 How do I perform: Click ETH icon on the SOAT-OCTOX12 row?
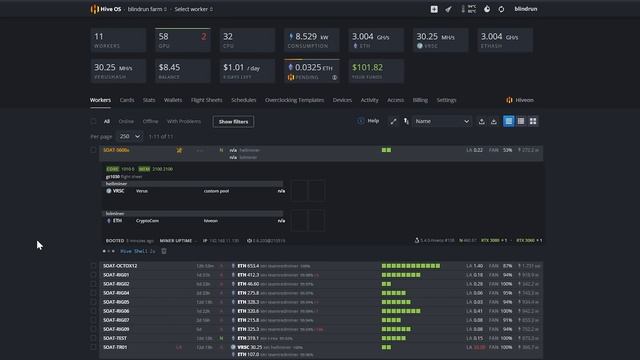(233, 266)
